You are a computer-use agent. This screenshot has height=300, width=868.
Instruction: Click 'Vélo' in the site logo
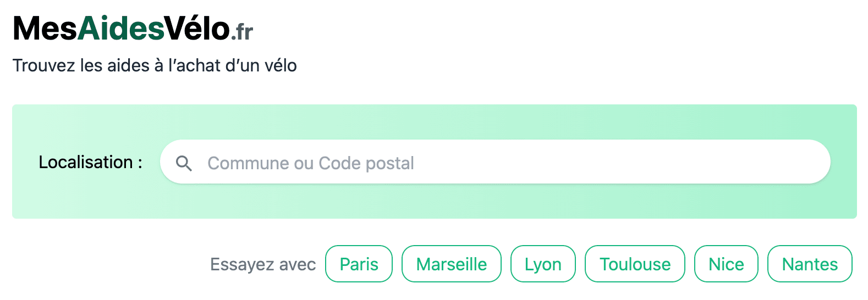197,29
